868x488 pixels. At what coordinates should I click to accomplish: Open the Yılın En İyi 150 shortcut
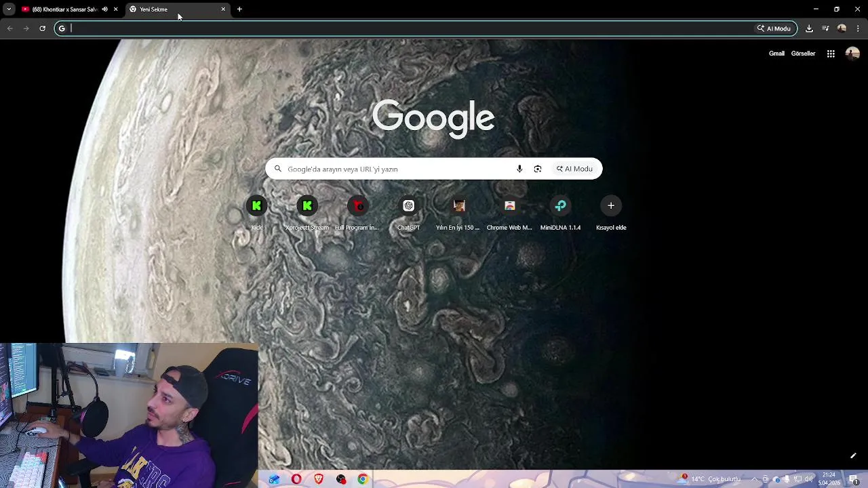pyautogui.click(x=458, y=212)
